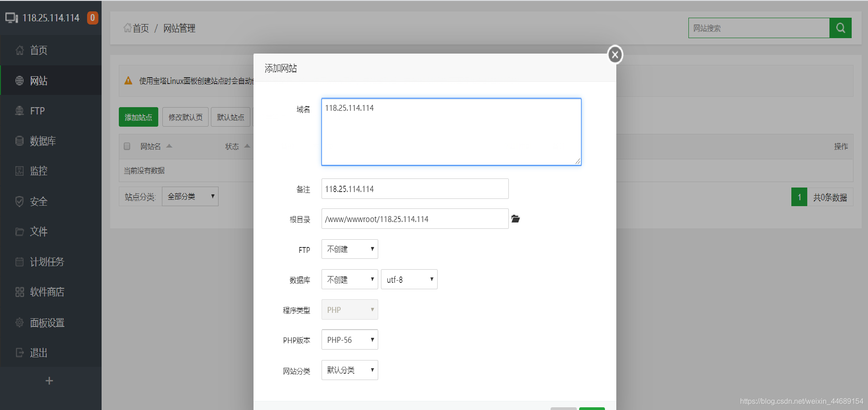
Task: Focus the 备注 input field
Action: pos(415,189)
